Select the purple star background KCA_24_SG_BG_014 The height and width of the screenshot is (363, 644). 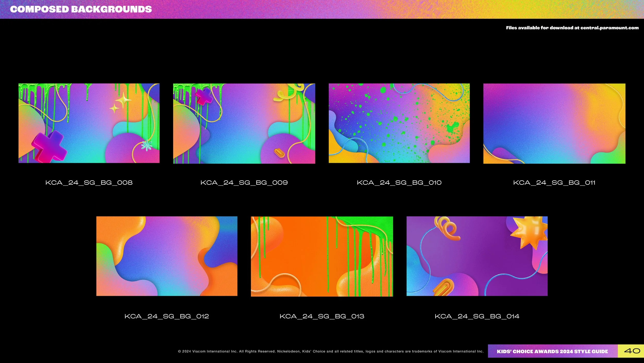click(477, 256)
